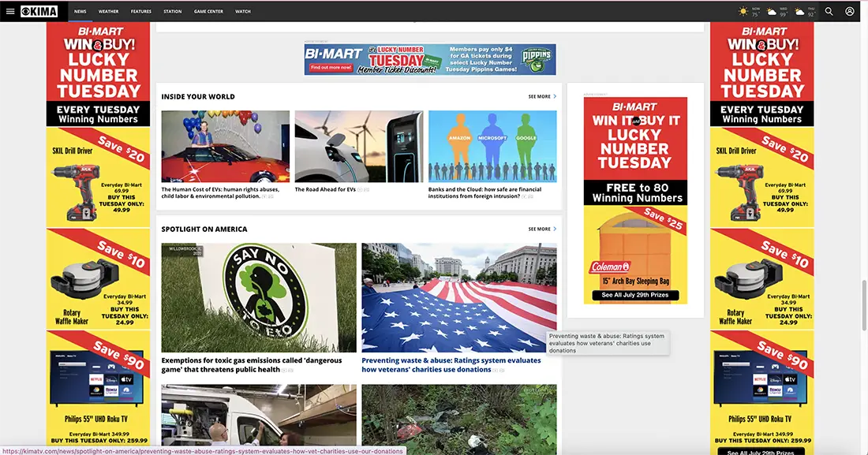Open the Weather menu tab
The width and height of the screenshot is (868, 455).
[109, 11]
